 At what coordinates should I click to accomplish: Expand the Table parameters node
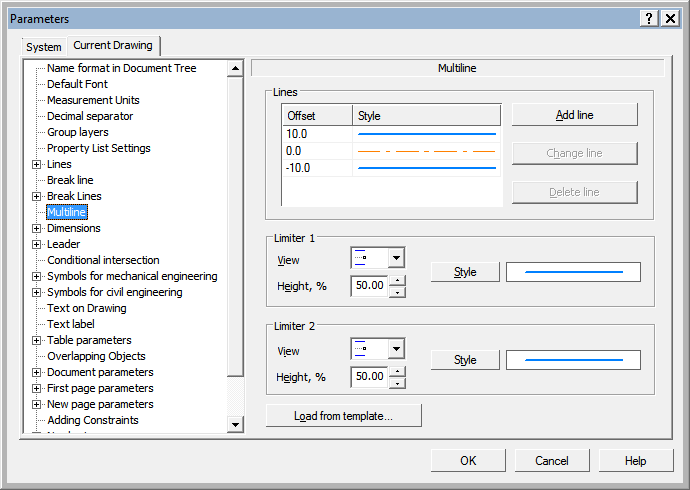coord(37,340)
